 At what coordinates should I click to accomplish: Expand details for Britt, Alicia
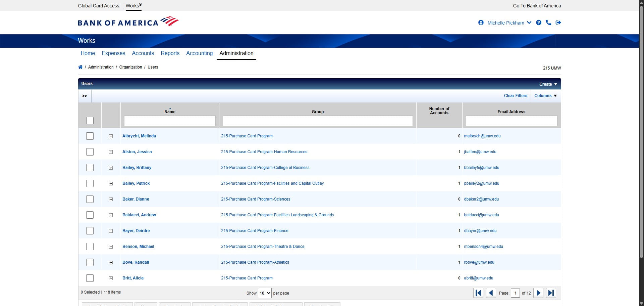click(111, 278)
